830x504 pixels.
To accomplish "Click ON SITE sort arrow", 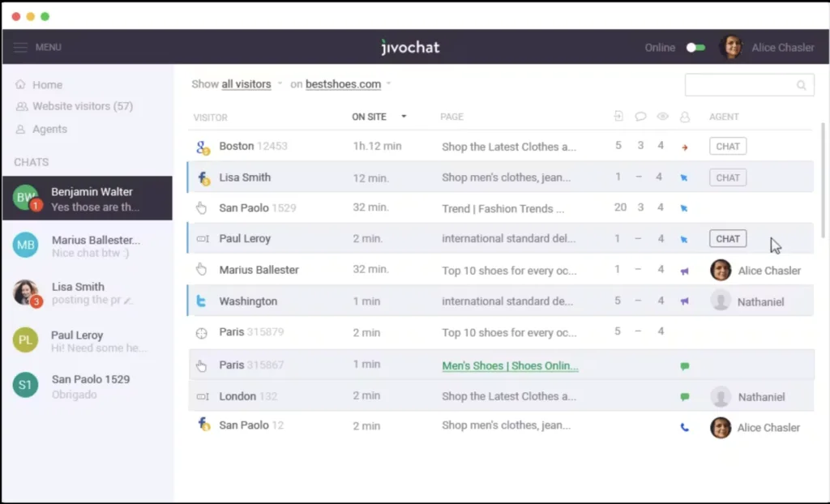I will (404, 117).
